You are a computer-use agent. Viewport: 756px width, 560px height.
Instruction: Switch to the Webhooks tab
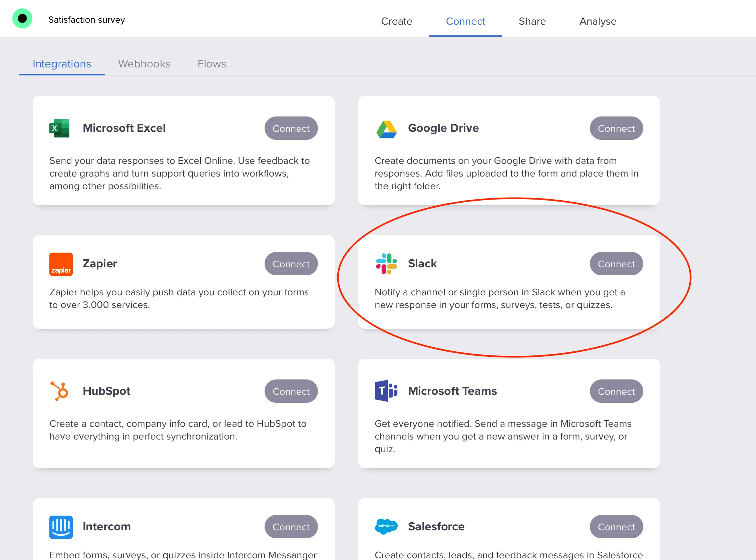[x=144, y=64]
